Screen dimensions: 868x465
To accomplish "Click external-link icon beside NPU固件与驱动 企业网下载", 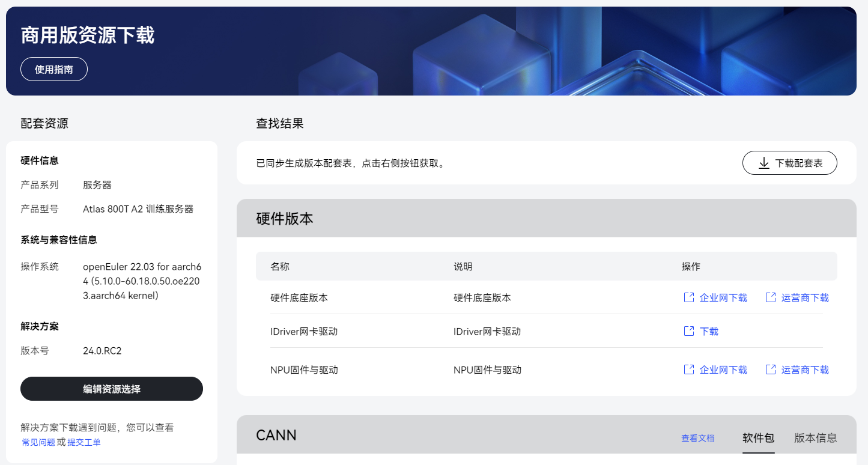I will coord(689,369).
